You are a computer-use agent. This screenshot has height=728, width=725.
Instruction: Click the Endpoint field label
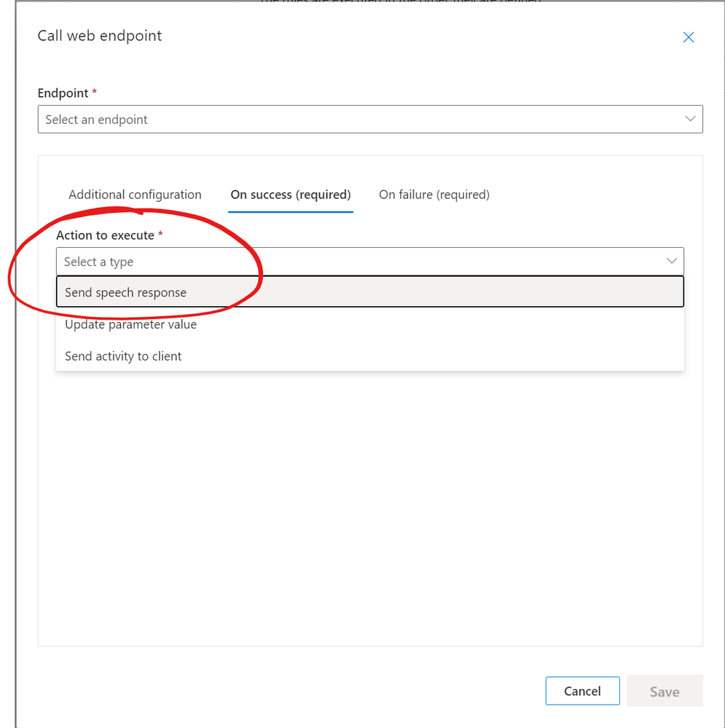pos(63,93)
